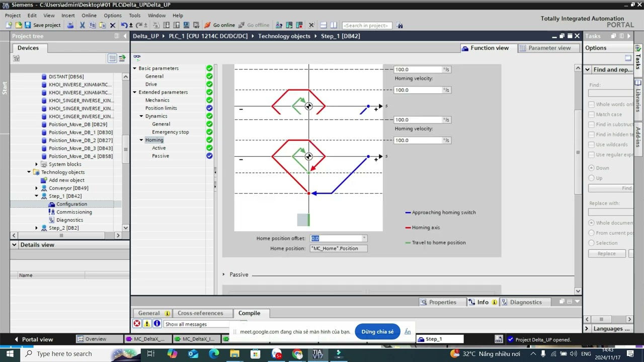
Task: Click the Dừng chia sẻ button
Action: tap(377, 332)
